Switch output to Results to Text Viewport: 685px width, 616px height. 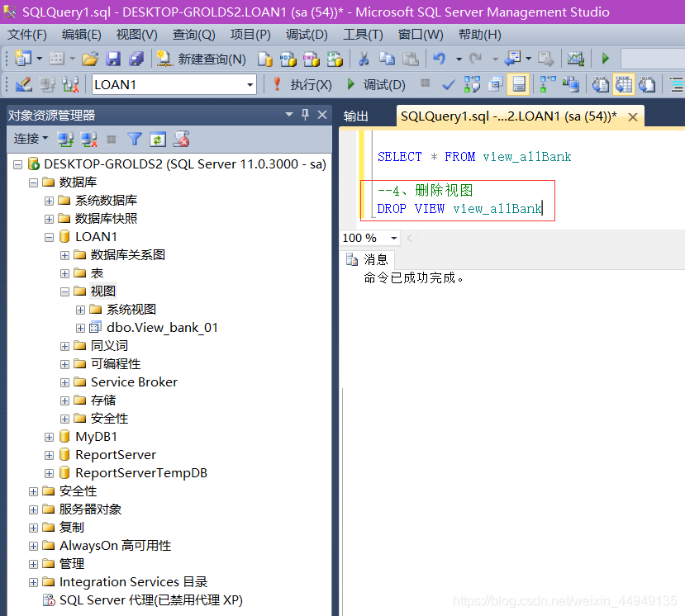click(x=600, y=84)
